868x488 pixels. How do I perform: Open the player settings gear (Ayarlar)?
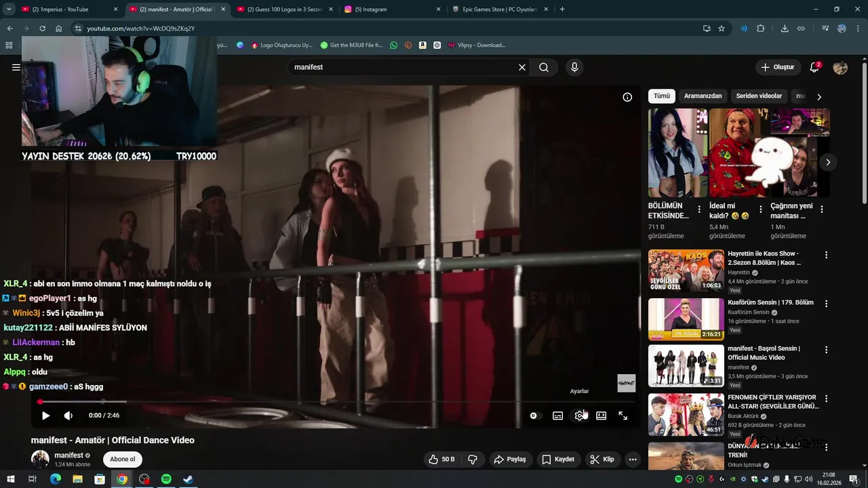point(579,415)
